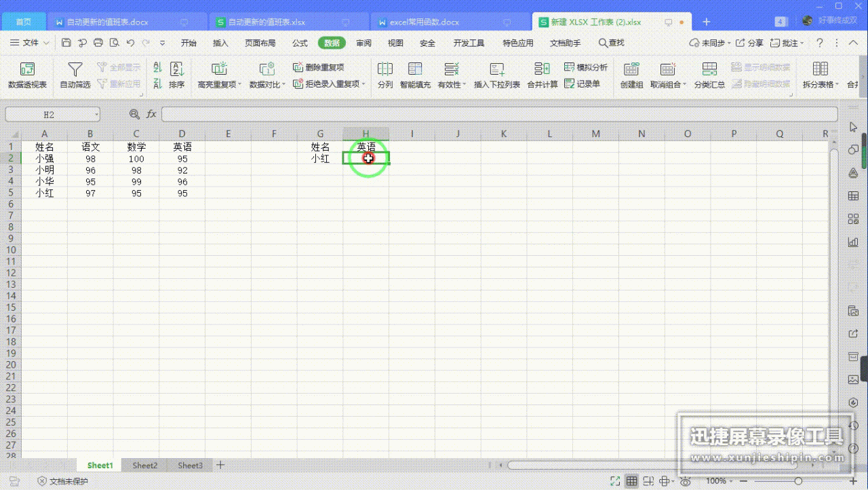
Task: Sort ascending with the A-Z icon
Action: pyautogui.click(x=157, y=68)
